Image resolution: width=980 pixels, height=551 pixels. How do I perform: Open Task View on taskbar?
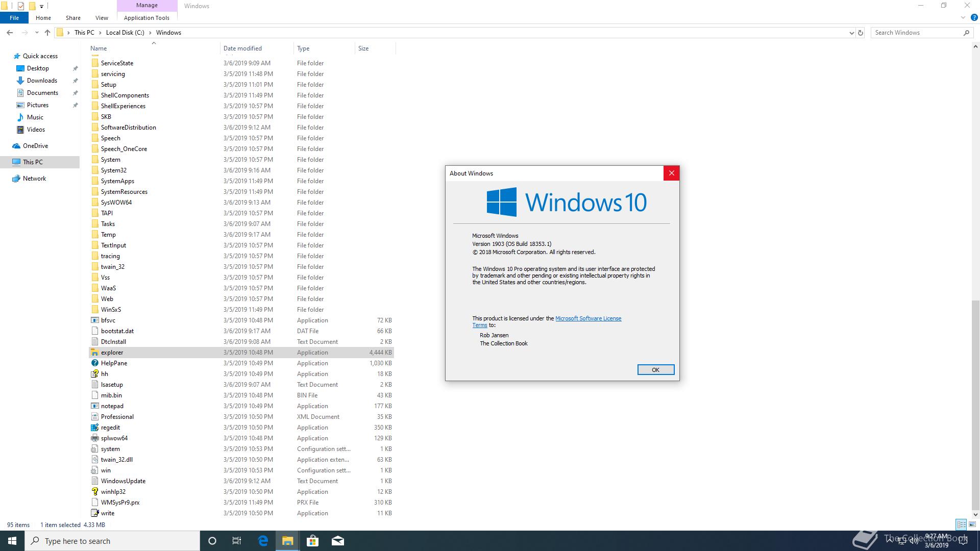(237, 541)
